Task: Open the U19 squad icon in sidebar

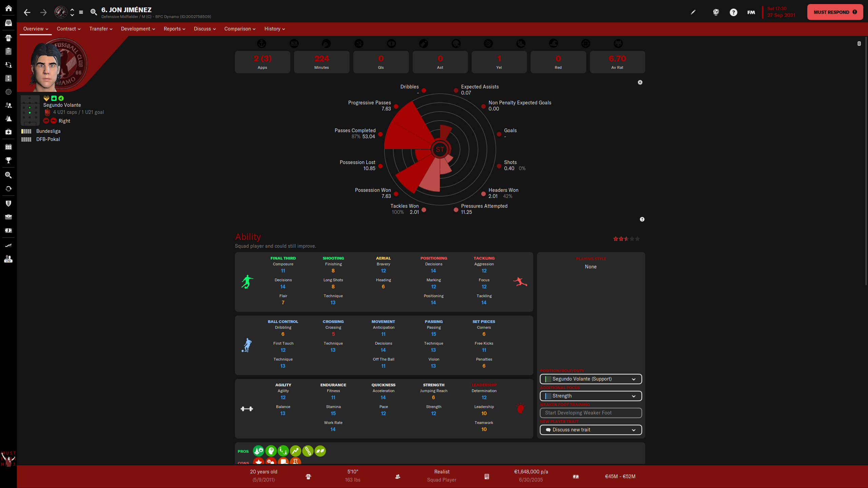Action: click(8, 259)
